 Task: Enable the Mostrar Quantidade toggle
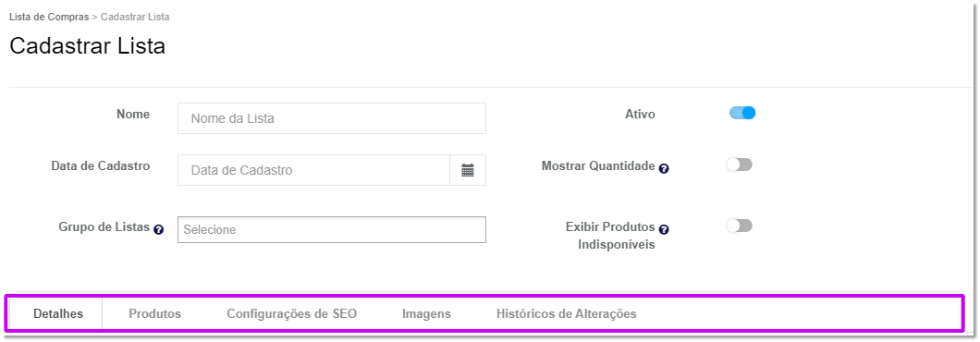click(740, 165)
